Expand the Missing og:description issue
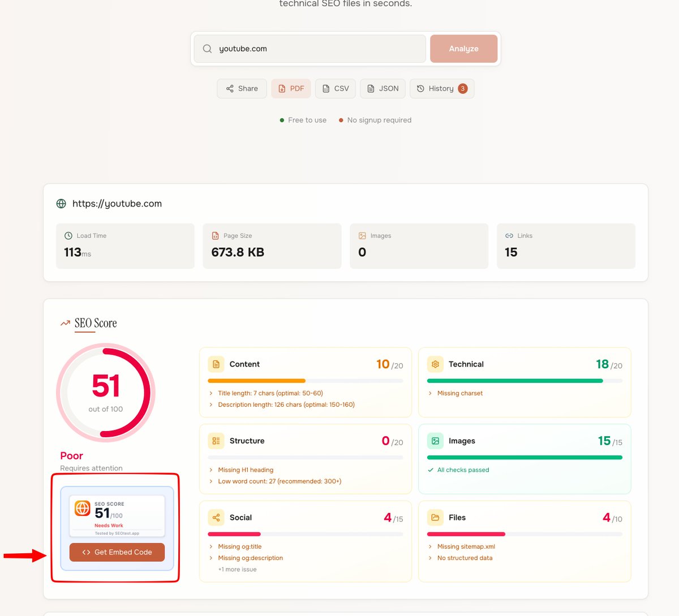The image size is (679, 616). point(246,558)
